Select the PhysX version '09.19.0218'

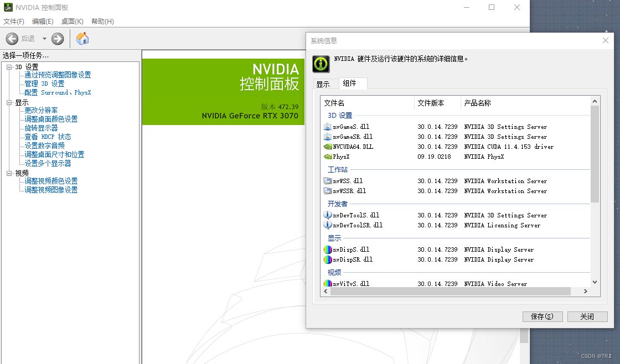(x=434, y=157)
